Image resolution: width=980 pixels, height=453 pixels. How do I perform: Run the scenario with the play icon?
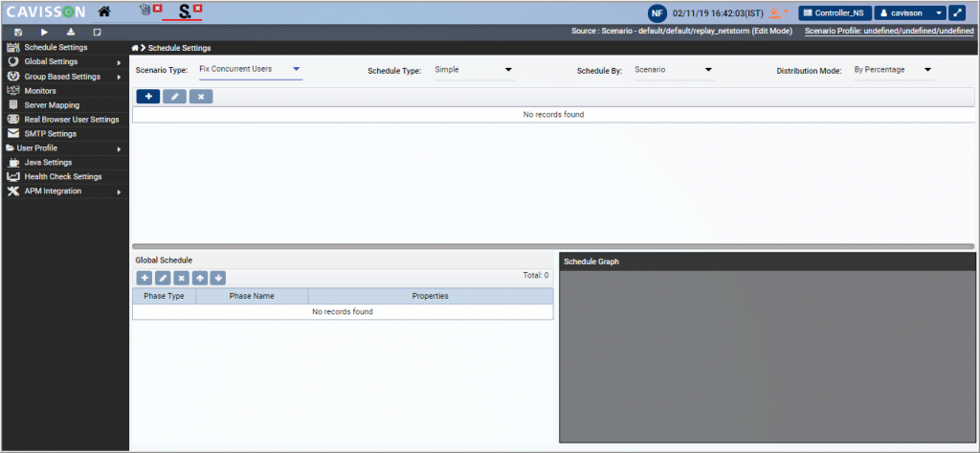[x=44, y=32]
